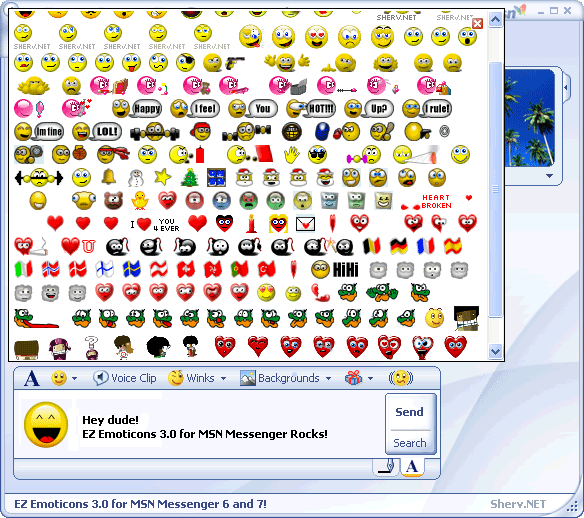Expand display picture options arrow
This screenshot has height=518, width=584.
[x=550, y=176]
